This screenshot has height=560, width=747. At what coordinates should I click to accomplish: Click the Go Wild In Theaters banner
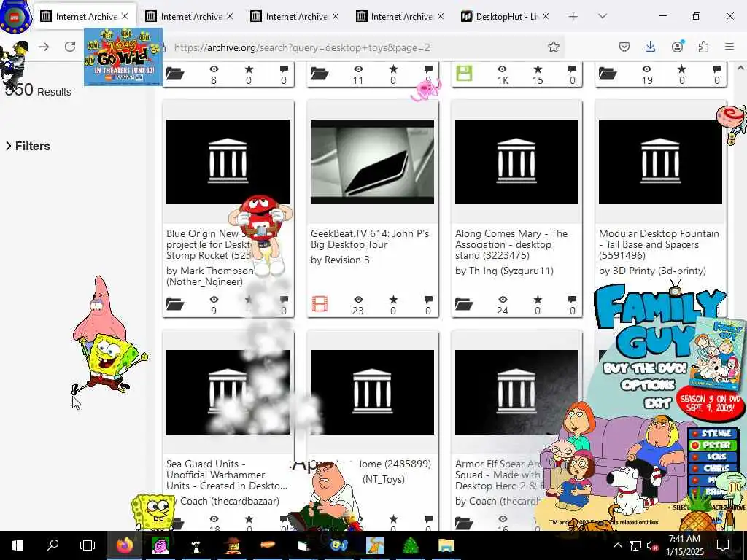123,57
